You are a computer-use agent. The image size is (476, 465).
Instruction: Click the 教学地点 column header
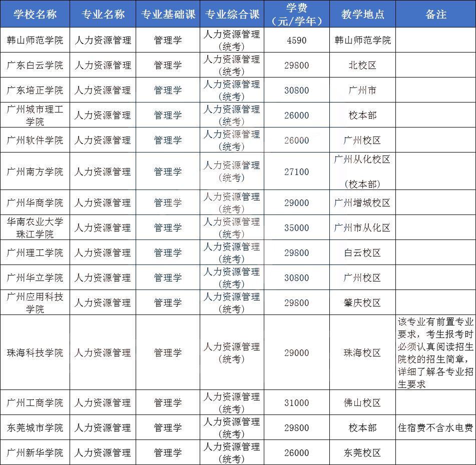pyautogui.click(x=362, y=14)
